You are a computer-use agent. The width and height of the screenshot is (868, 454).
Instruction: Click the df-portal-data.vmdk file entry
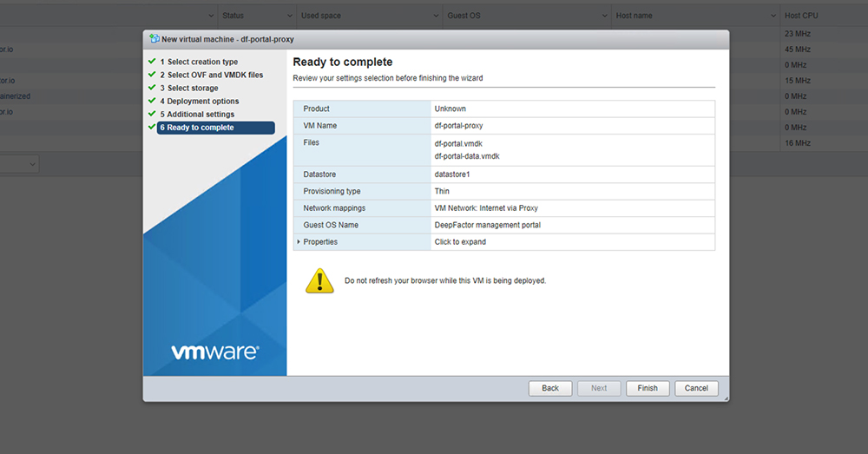tap(467, 156)
